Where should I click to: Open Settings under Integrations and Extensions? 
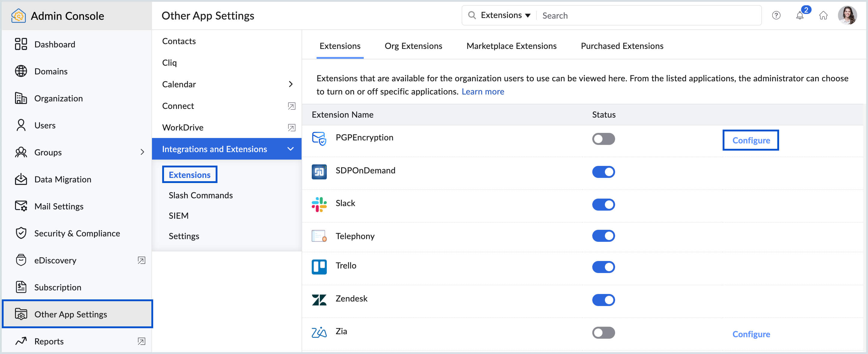(x=184, y=236)
